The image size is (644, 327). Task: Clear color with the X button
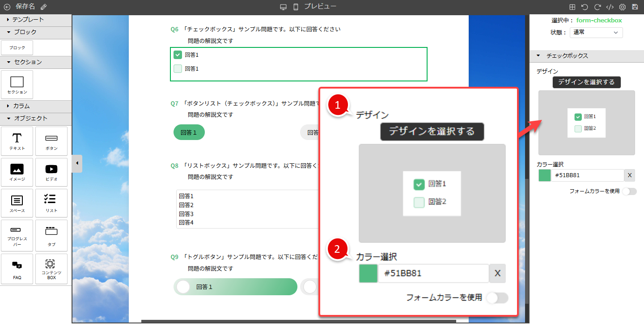630,175
